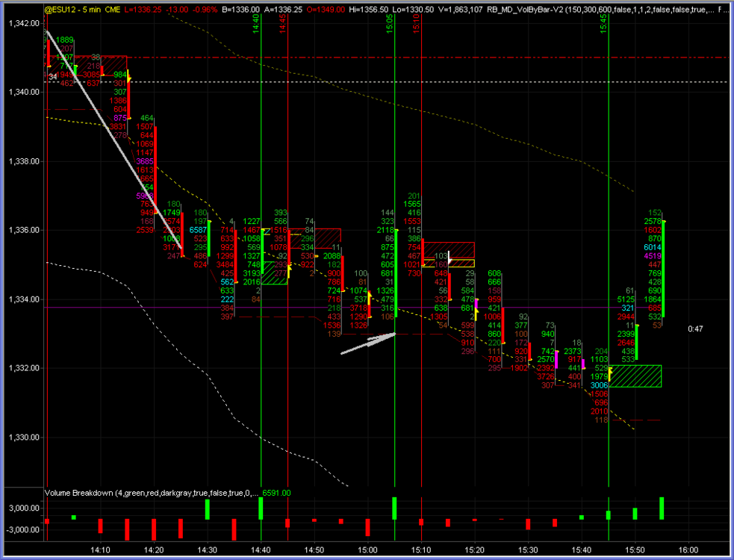Click the 6591.00 Volume Breakdown value
This screenshot has height=560, width=734.
[277, 493]
